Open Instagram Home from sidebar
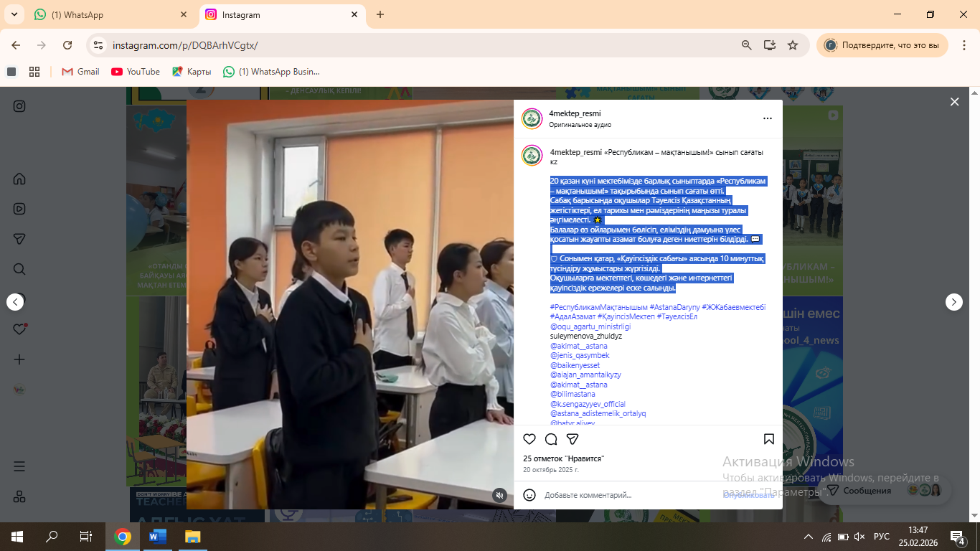The height and width of the screenshot is (551, 980). 19,179
